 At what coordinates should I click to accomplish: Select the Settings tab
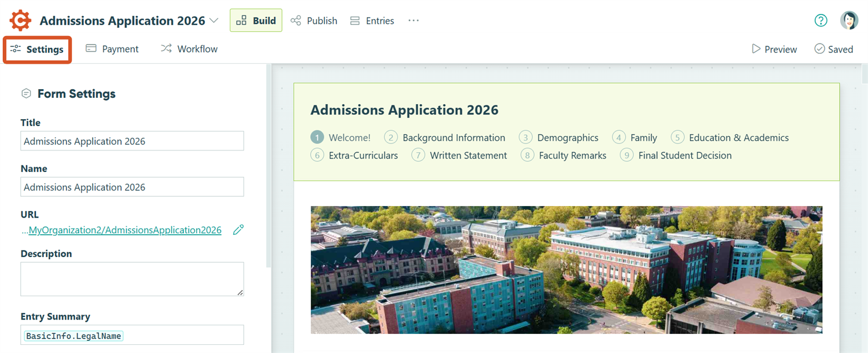point(37,49)
